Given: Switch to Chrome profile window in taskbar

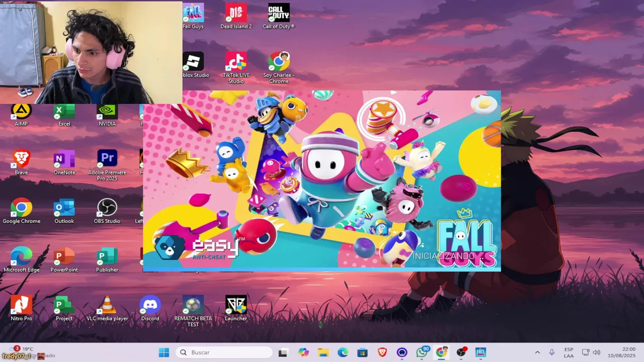Looking at the screenshot, I should tap(441, 352).
